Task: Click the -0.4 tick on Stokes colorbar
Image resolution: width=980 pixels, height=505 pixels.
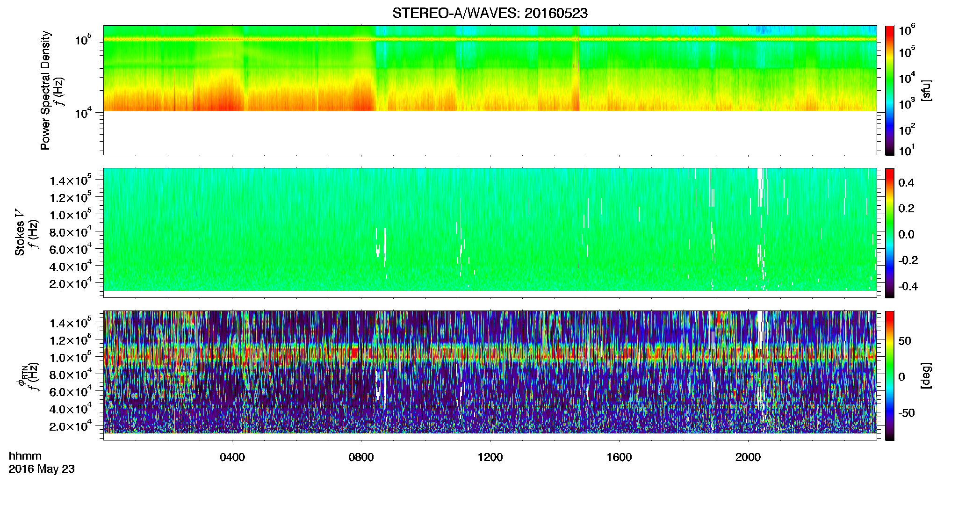Action: (x=908, y=286)
